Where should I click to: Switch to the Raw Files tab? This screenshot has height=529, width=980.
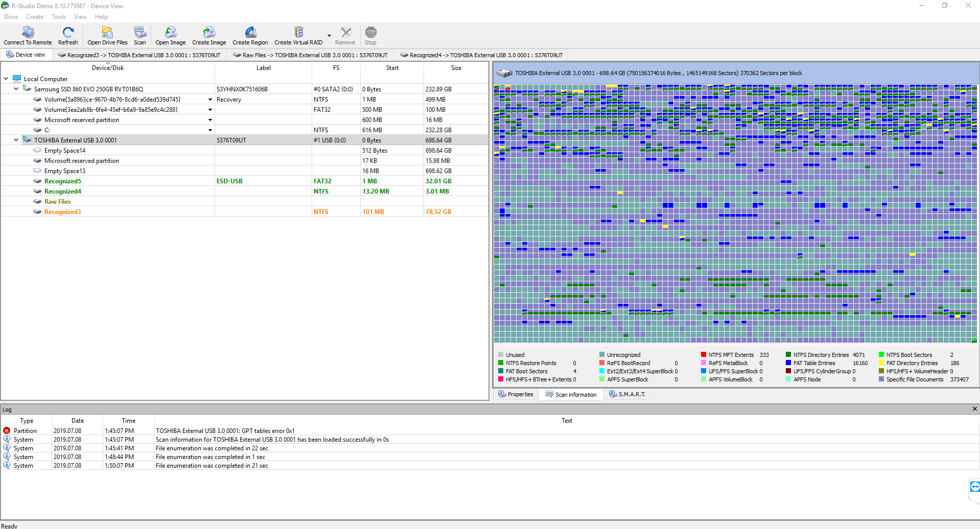310,55
